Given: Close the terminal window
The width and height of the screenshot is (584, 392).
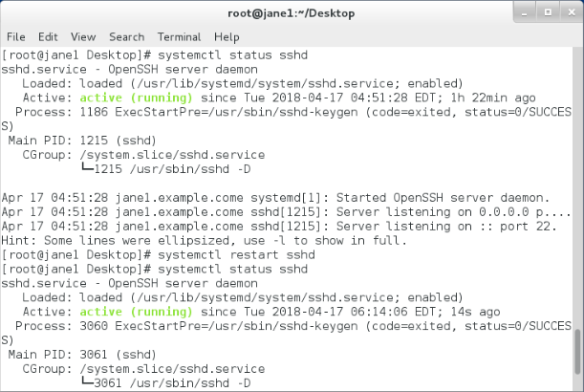Looking at the screenshot, I should pos(572,12).
